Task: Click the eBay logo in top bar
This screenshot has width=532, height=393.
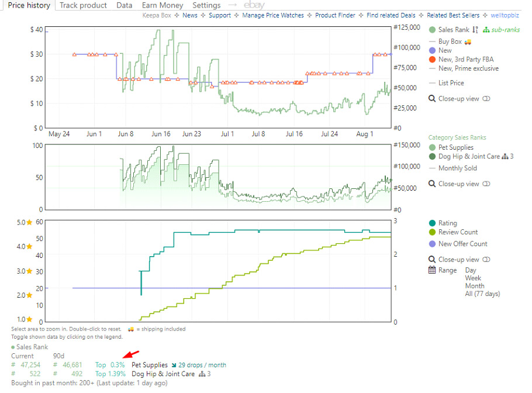Action: 254,5
